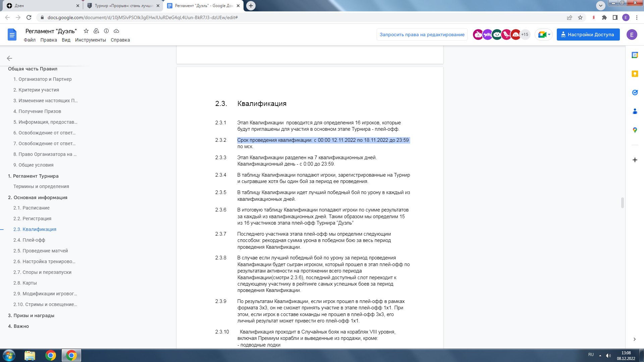Open the document info icon
644x362 pixels.
106,31
